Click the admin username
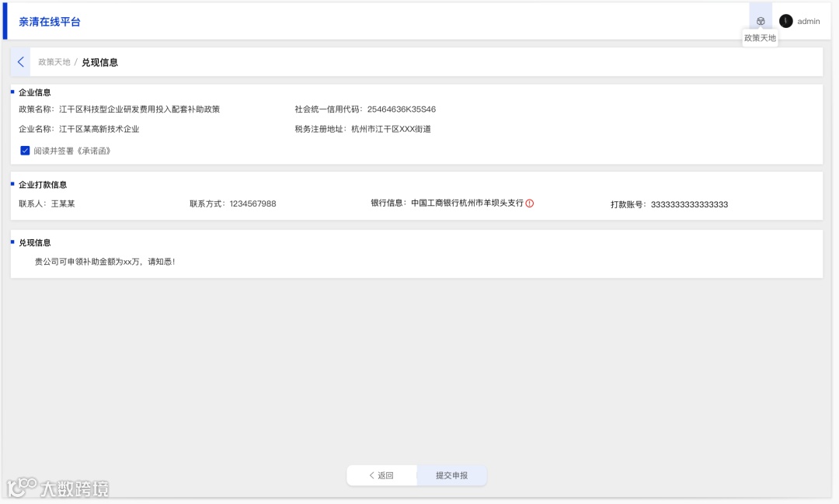Image resolution: width=839 pixels, height=504 pixels. pyautogui.click(x=809, y=22)
